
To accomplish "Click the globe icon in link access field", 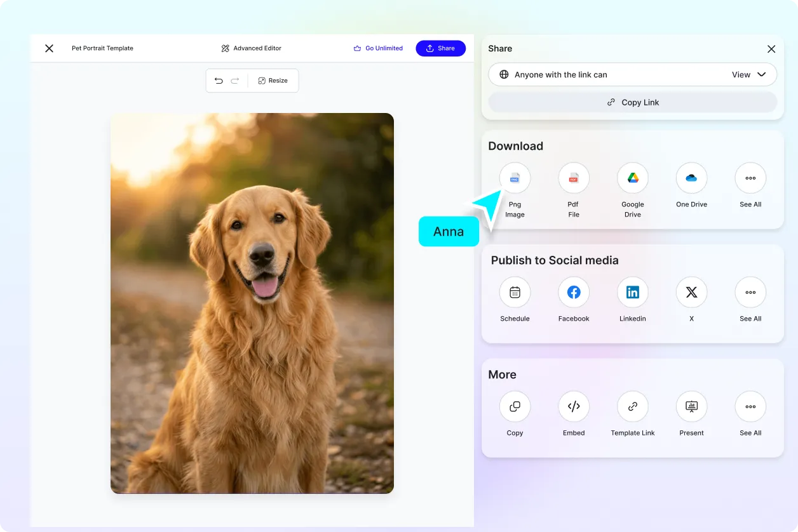I will pos(504,74).
